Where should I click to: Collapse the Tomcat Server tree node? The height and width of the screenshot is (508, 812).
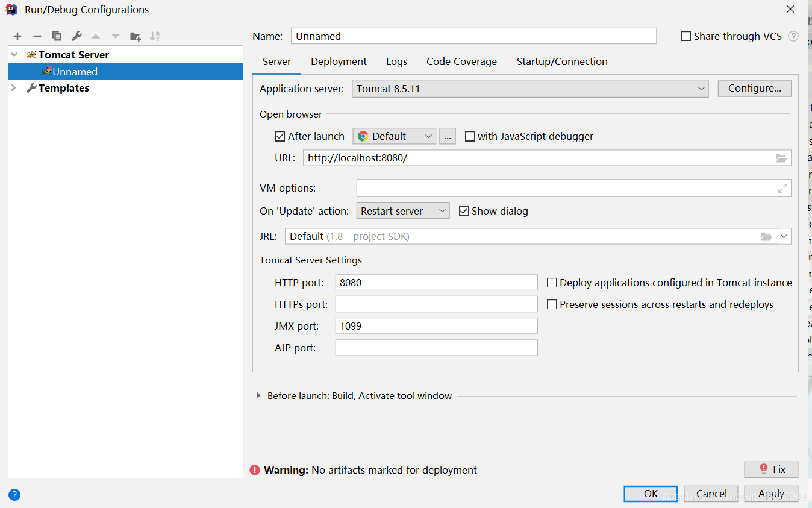click(x=14, y=55)
